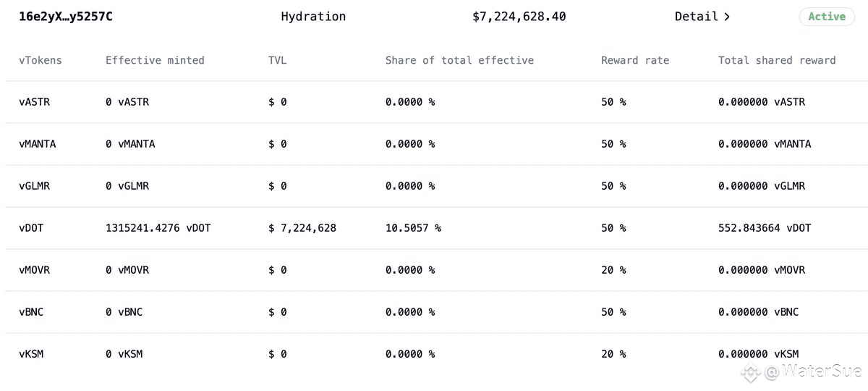Image resolution: width=868 pixels, height=391 pixels.
Task: Select the vGLMR token row
Action: [x=35, y=186]
